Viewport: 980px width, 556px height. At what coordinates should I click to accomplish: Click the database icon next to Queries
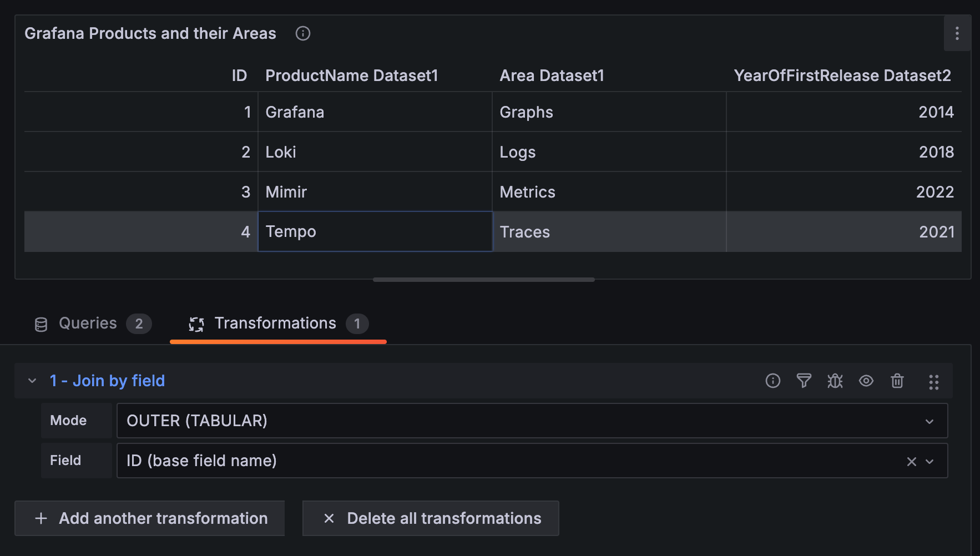(x=41, y=324)
